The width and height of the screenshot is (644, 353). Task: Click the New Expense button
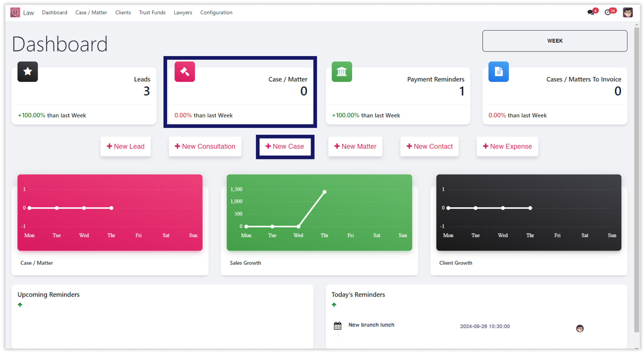point(507,146)
